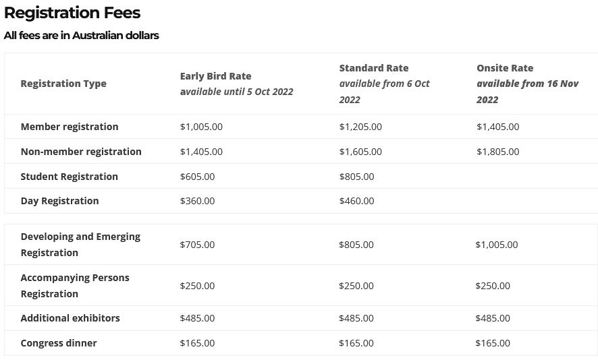Click the Registration Type column header
The image size is (598, 364).
pos(63,84)
